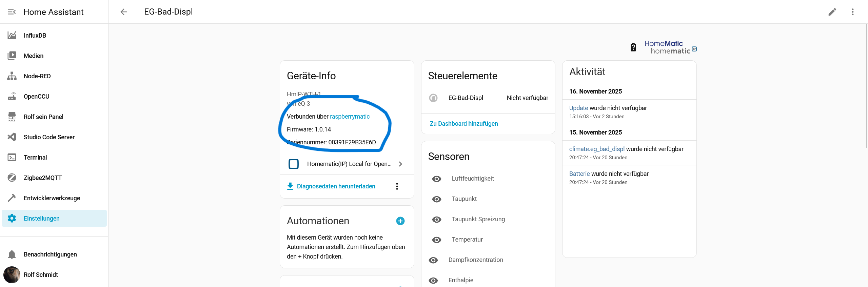Open the Diagnosedaten three-dot menu
Image resolution: width=868 pixels, height=287 pixels.
(397, 186)
